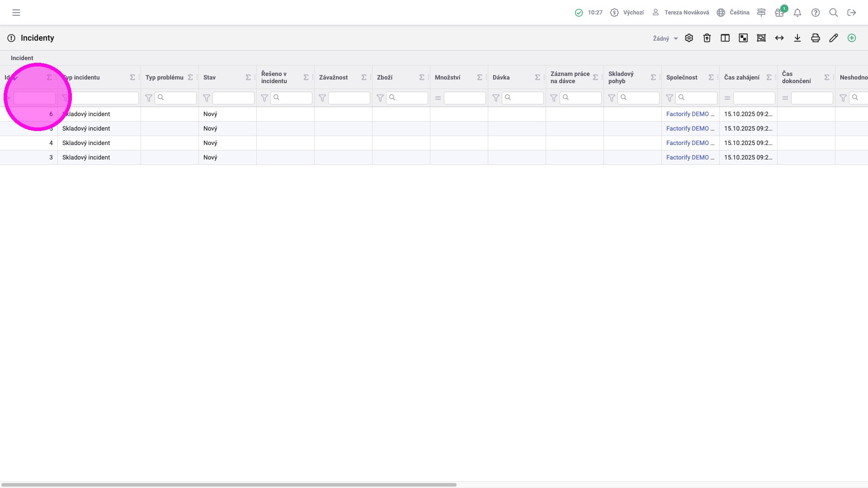Click the download export arrow icon
The width and height of the screenshot is (868, 488).
tap(797, 38)
